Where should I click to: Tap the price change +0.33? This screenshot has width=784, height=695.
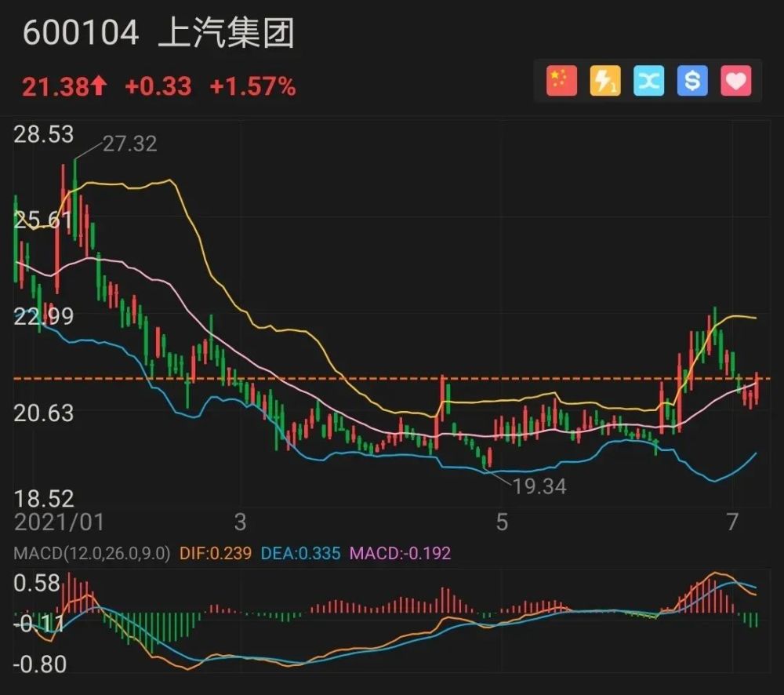point(158,86)
